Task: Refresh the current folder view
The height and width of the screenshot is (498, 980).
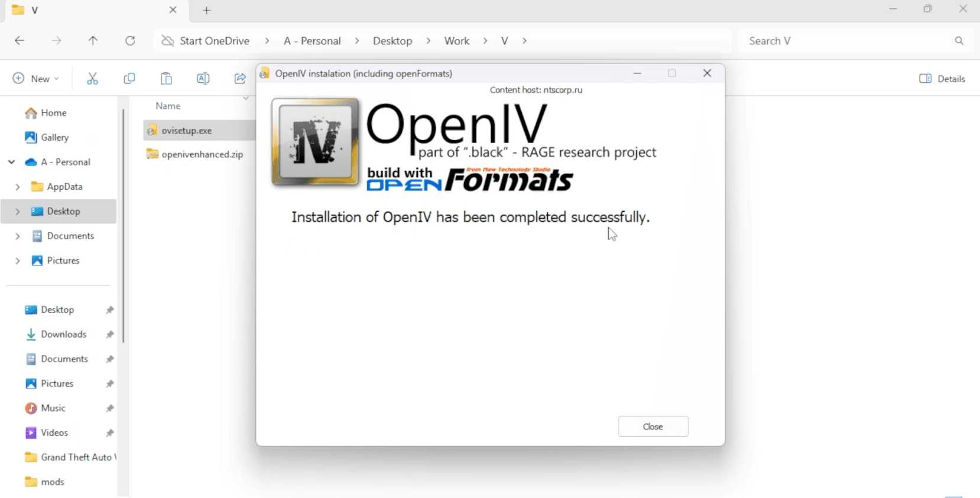Action: click(x=130, y=41)
